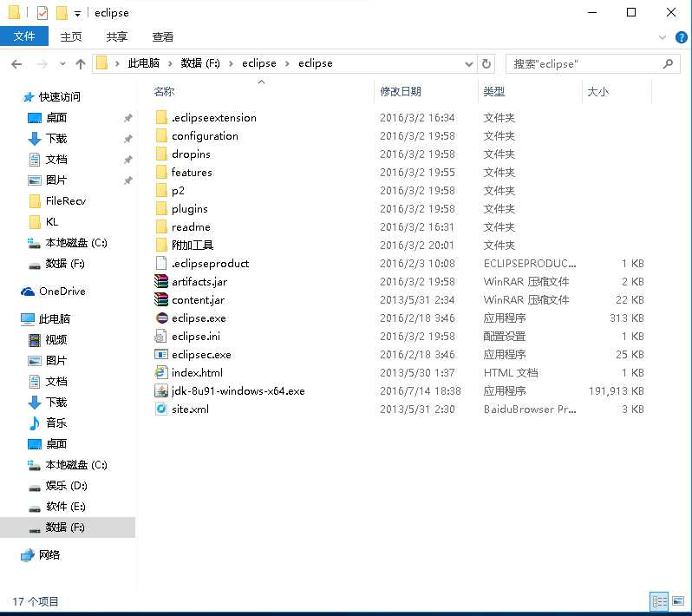Select the eclipsec.exe file icon
This screenshot has height=616, width=692.
[161, 355]
